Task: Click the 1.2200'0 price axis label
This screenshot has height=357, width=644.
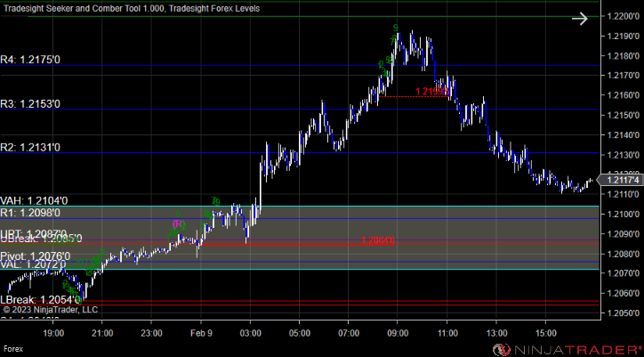Action: tap(623, 16)
